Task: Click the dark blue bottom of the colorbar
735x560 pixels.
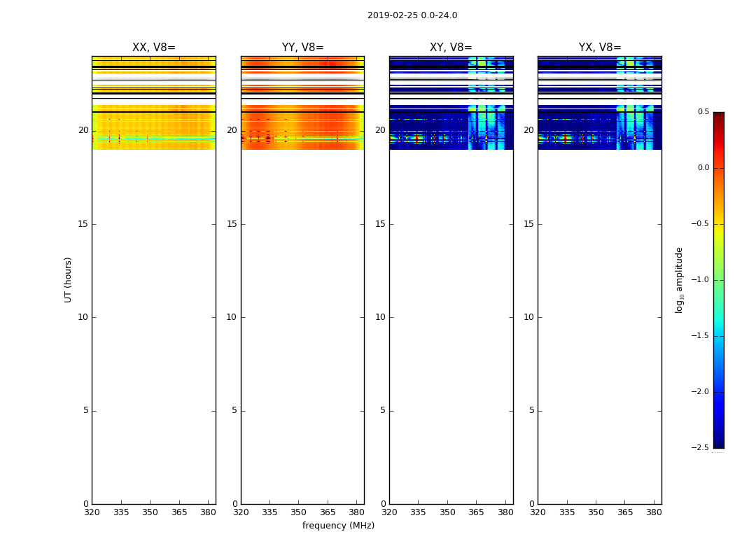Action: click(x=718, y=444)
